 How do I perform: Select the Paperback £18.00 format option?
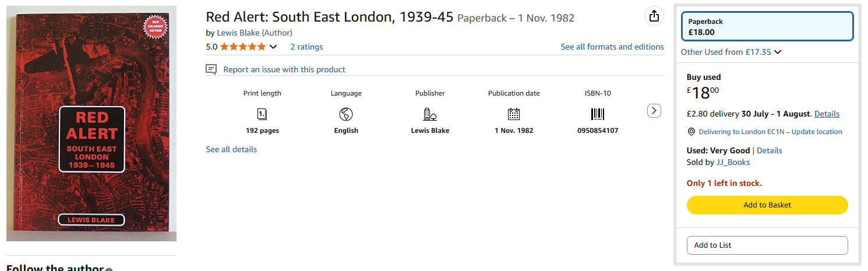[767, 26]
